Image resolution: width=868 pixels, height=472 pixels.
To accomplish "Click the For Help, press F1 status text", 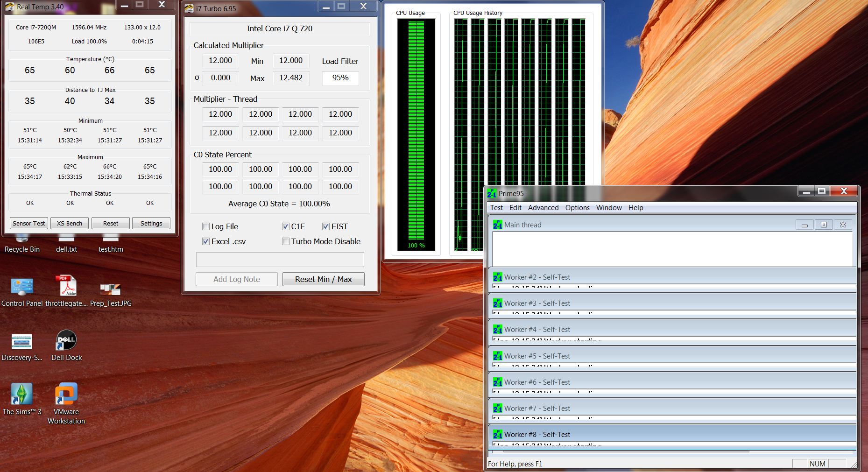I will point(515,464).
